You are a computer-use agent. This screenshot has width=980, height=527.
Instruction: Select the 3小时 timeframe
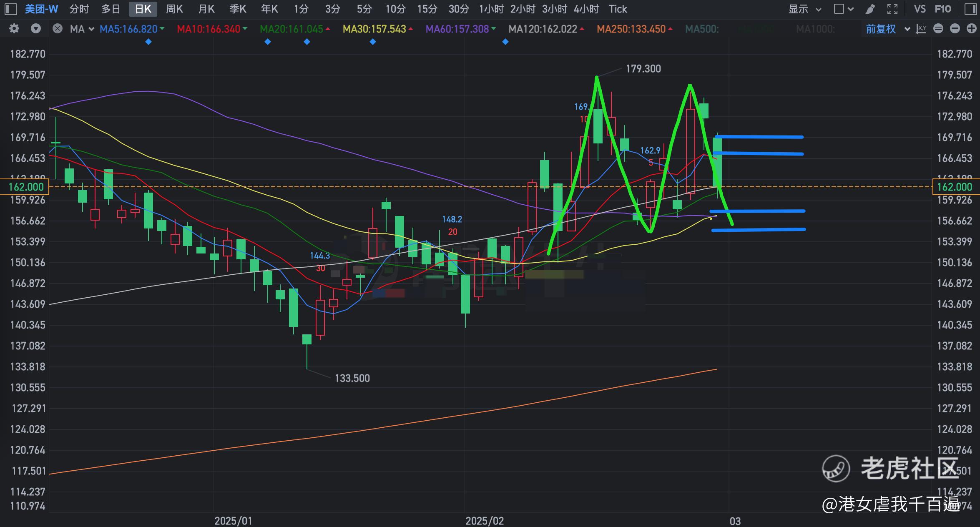pos(555,9)
